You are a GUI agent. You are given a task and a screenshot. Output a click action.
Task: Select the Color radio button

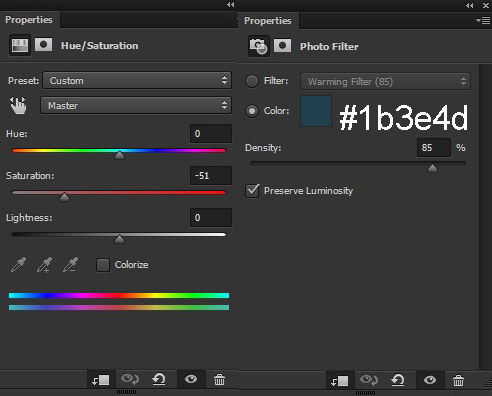click(x=252, y=111)
